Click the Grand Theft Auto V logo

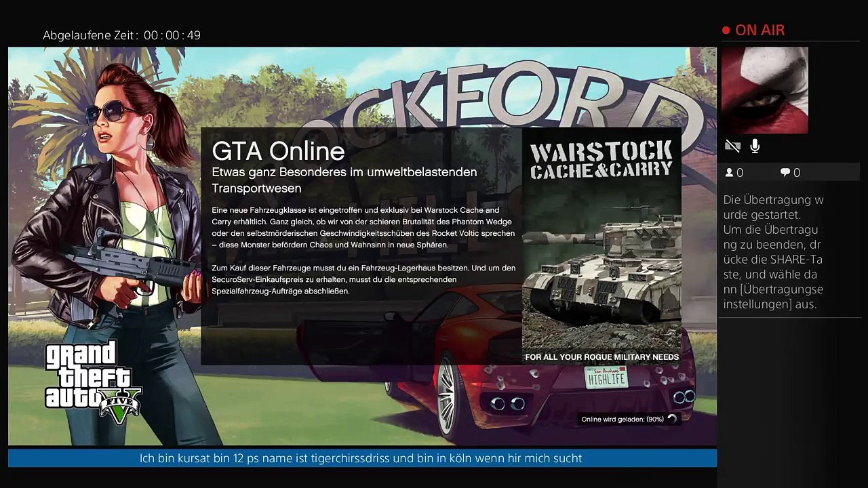[x=92, y=382]
